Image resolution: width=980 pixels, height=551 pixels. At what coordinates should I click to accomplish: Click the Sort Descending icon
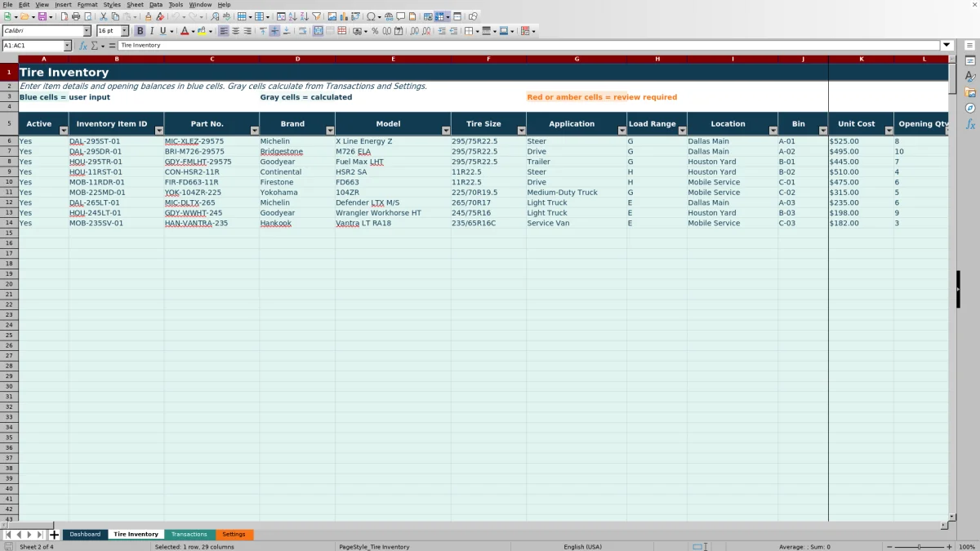coord(304,16)
